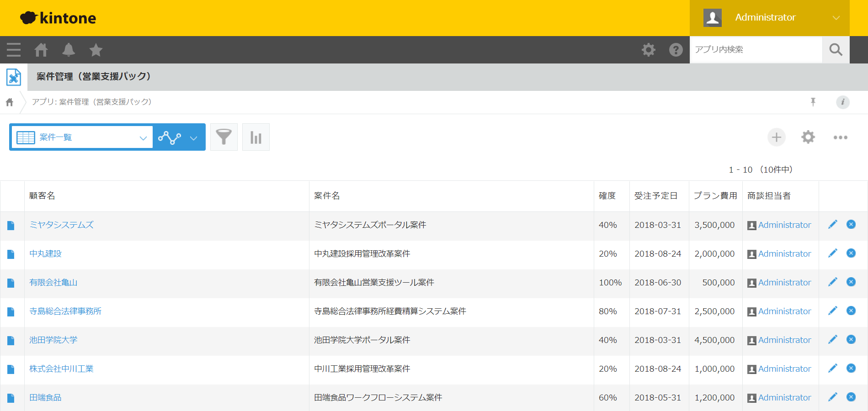Delete the ミヤタシステムズ record
This screenshot has width=868, height=411.
[851, 224]
